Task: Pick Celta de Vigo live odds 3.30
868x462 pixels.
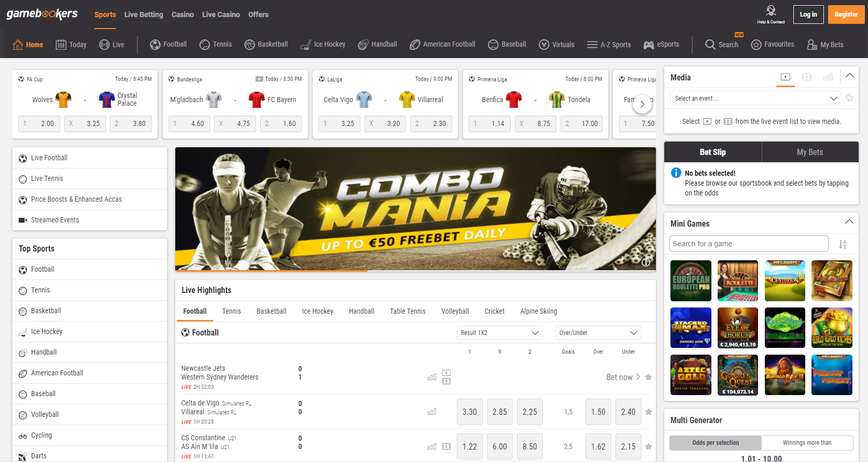Action: pos(470,412)
